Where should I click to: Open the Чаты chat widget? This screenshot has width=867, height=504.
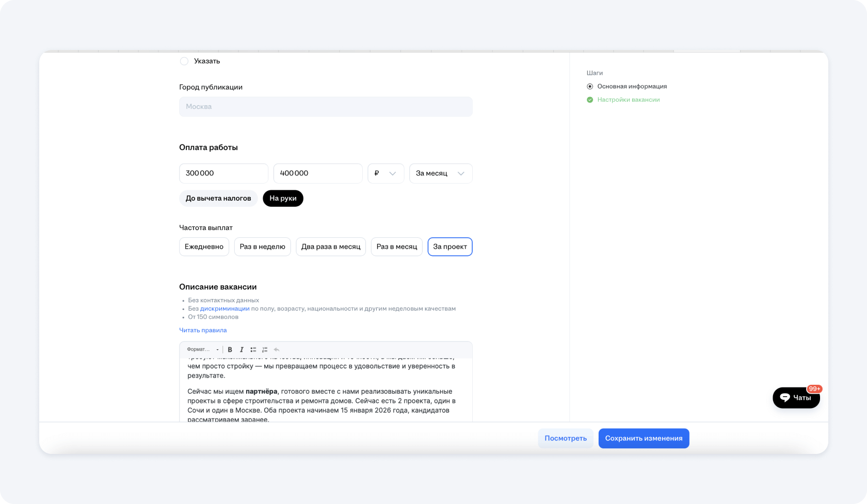(796, 398)
